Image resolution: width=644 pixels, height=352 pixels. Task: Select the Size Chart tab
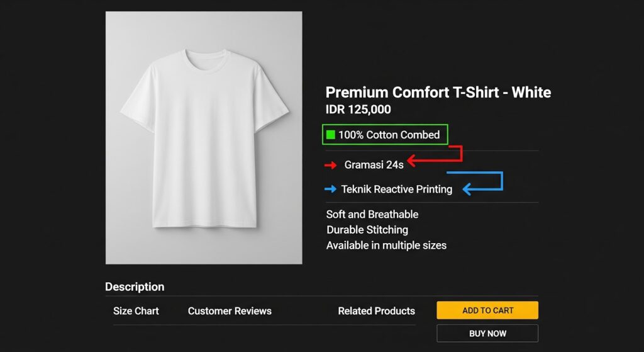point(136,311)
